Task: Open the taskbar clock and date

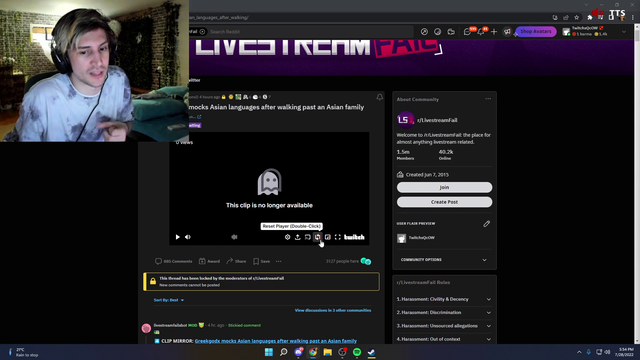Action: coord(625,352)
